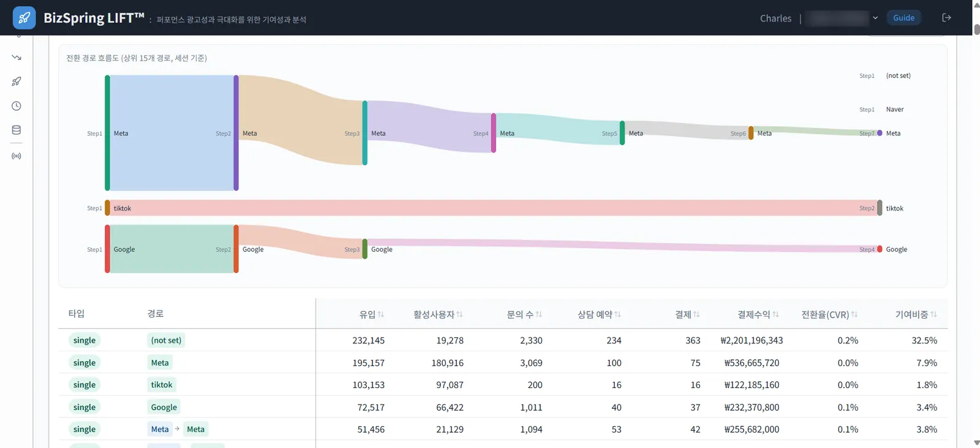Viewport: 980px width, 448px height.
Task: Click the 32.5% contribution value
Action: point(924,340)
